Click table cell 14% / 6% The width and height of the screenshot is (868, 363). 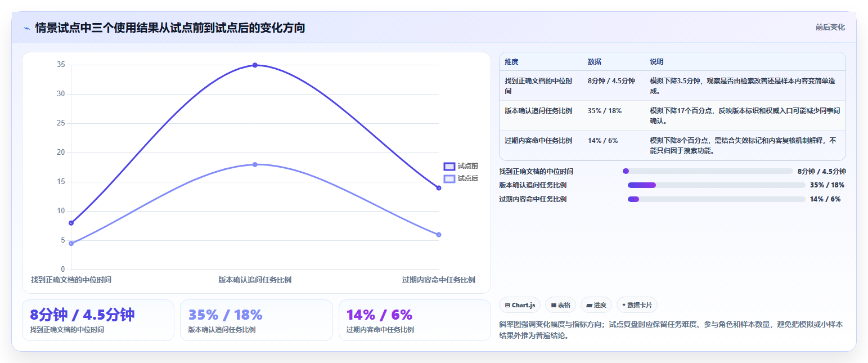pos(602,141)
